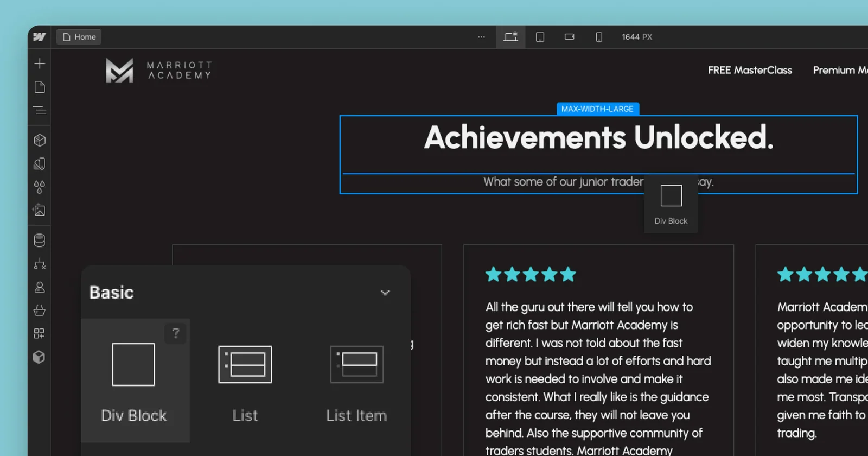Open the Variables droplets panel
The image size is (868, 456).
click(40, 187)
